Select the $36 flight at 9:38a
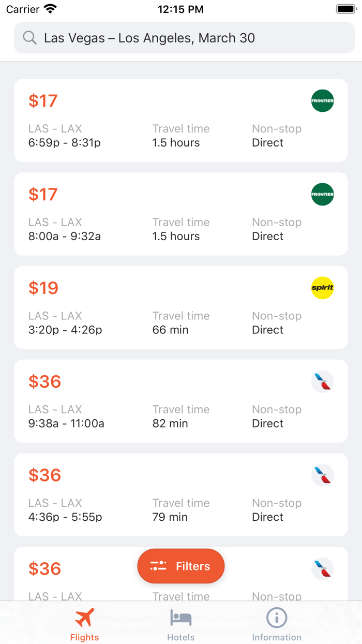Image resolution: width=362 pixels, height=644 pixels. tap(181, 401)
